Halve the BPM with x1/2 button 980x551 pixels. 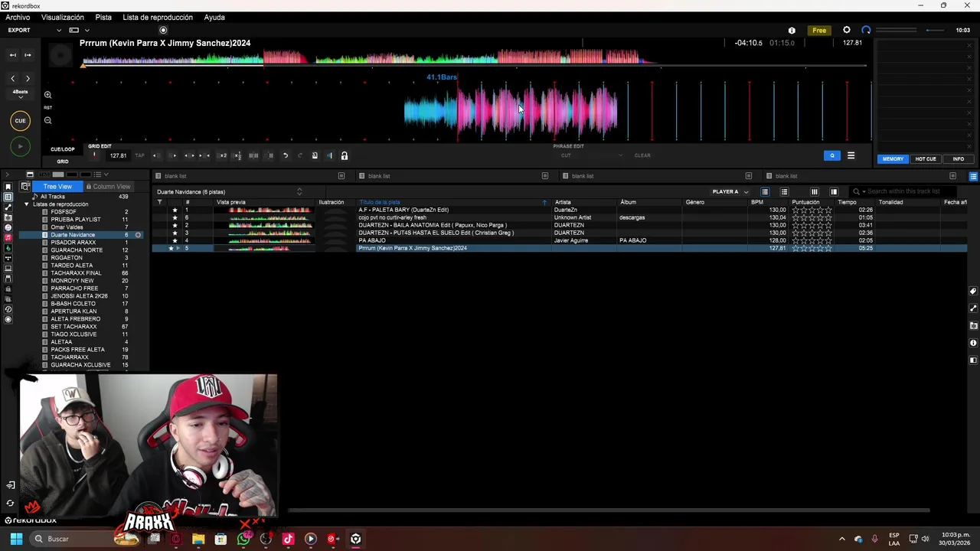coord(237,155)
